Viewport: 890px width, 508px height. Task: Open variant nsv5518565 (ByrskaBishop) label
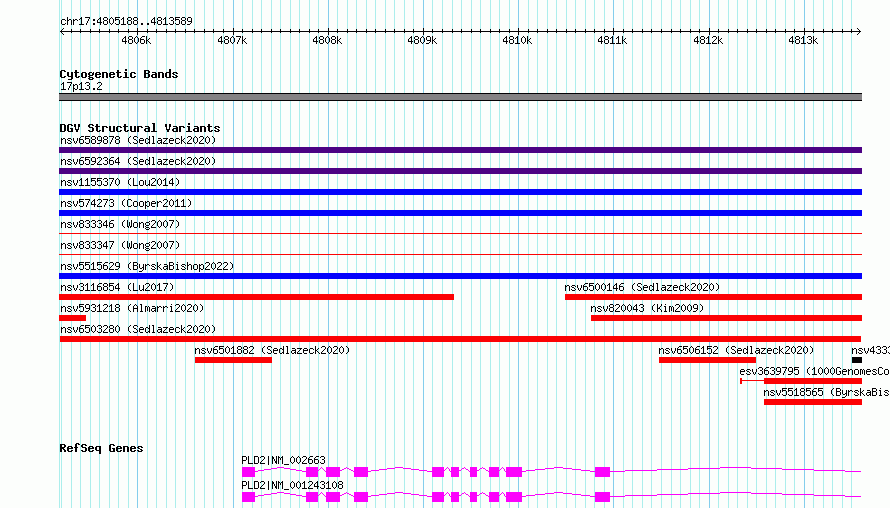click(826, 392)
